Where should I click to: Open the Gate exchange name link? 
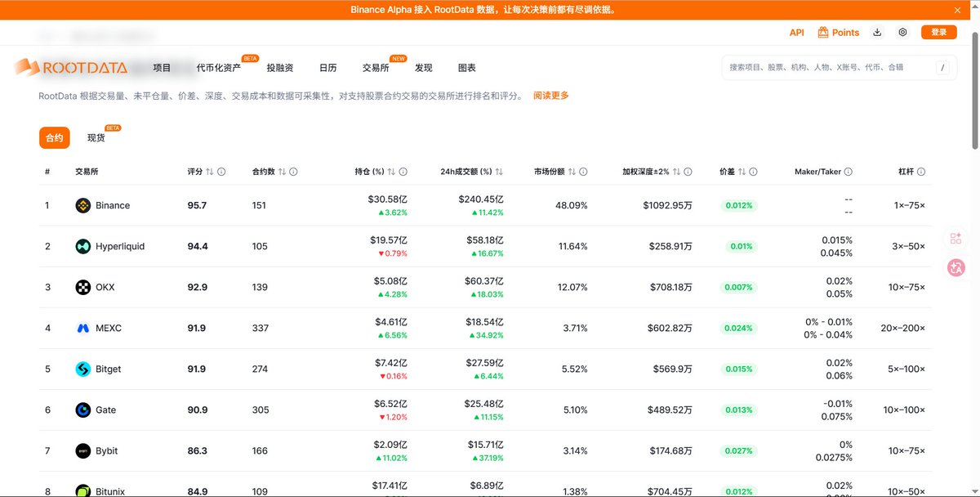(106, 410)
